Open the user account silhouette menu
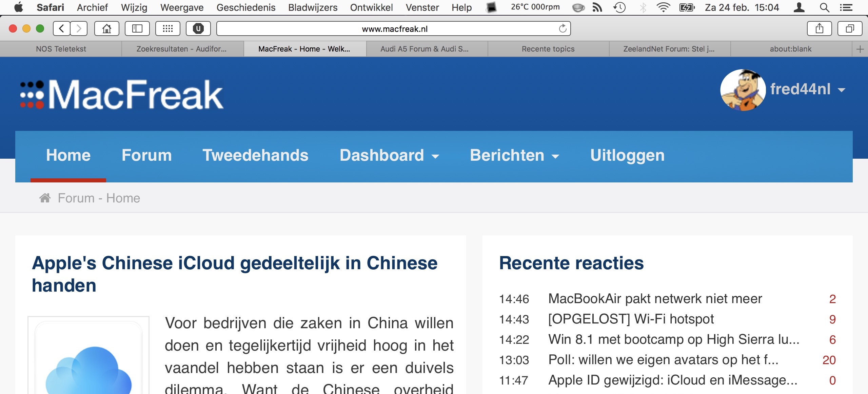Viewport: 868px width, 394px height. click(799, 7)
